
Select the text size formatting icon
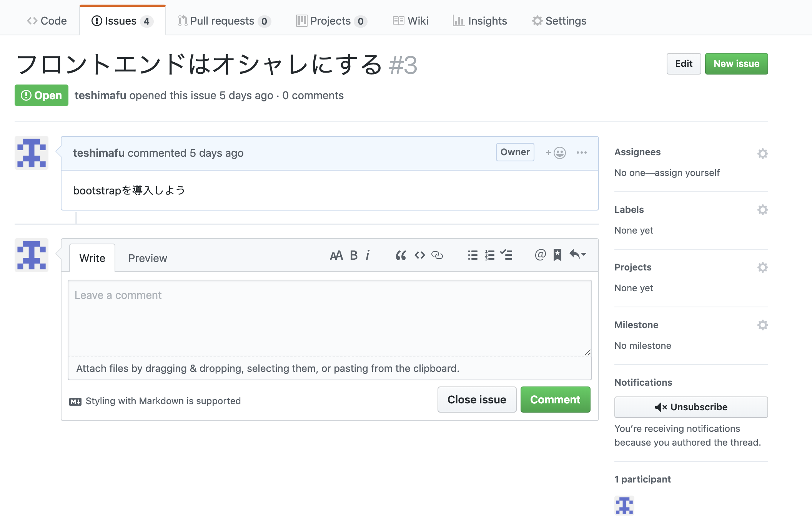tap(336, 255)
